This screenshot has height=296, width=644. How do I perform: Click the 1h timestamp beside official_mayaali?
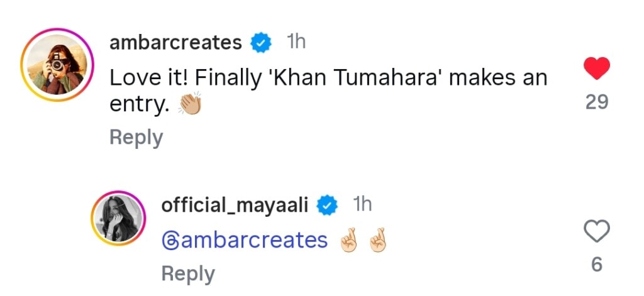pos(362,204)
